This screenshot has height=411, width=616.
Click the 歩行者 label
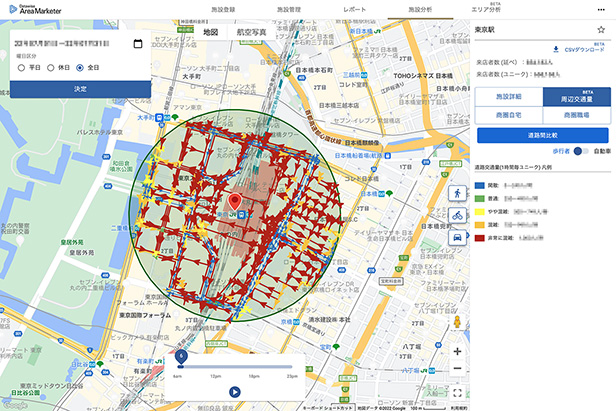[561, 151]
